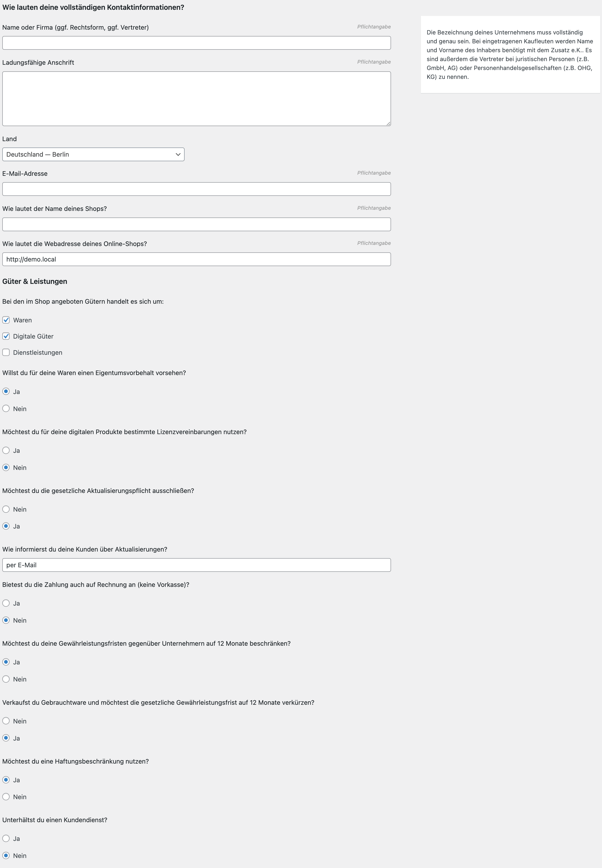Viewport: 602px width, 868px height.
Task: Uncheck the Digitale Güter checkbox
Action: [6, 336]
